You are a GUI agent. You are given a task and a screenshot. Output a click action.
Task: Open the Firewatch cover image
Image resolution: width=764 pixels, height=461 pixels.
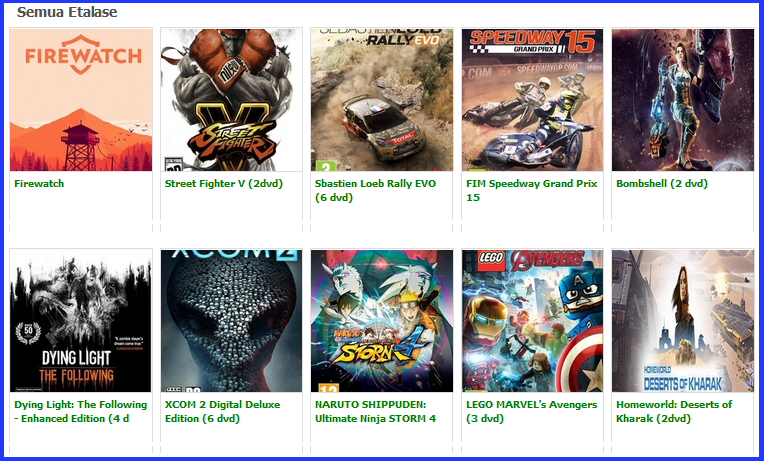81,100
